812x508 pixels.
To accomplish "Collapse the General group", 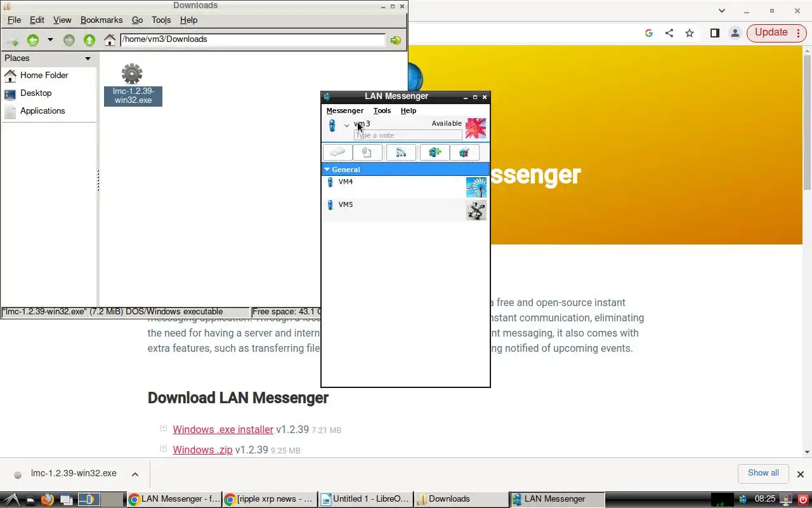I will [x=327, y=170].
